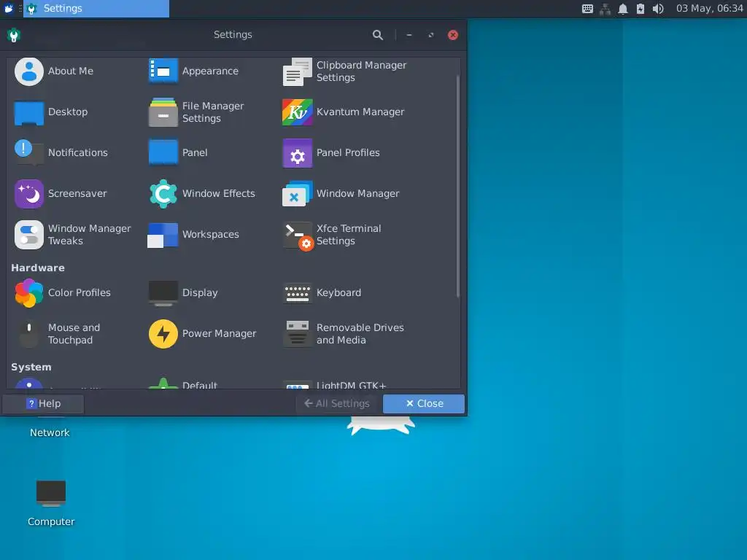Open Appearance settings
747x560 pixels.
pos(193,71)
